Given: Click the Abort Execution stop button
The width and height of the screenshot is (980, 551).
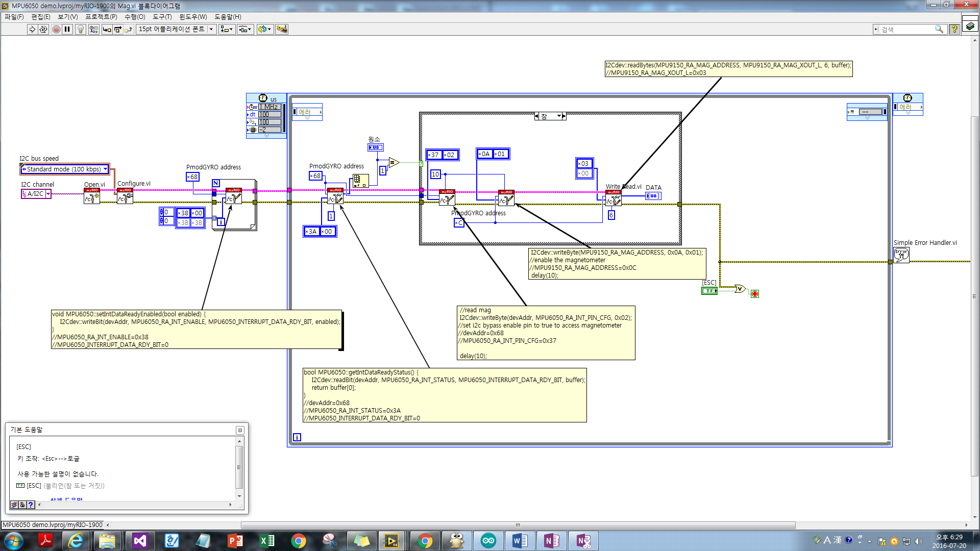Looking at the screenshot, I should tap(56, 30).
